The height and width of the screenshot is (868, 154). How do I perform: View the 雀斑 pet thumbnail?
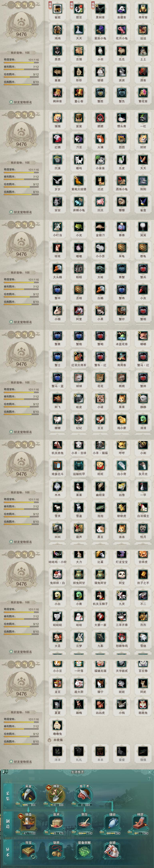tap(58, 9)
